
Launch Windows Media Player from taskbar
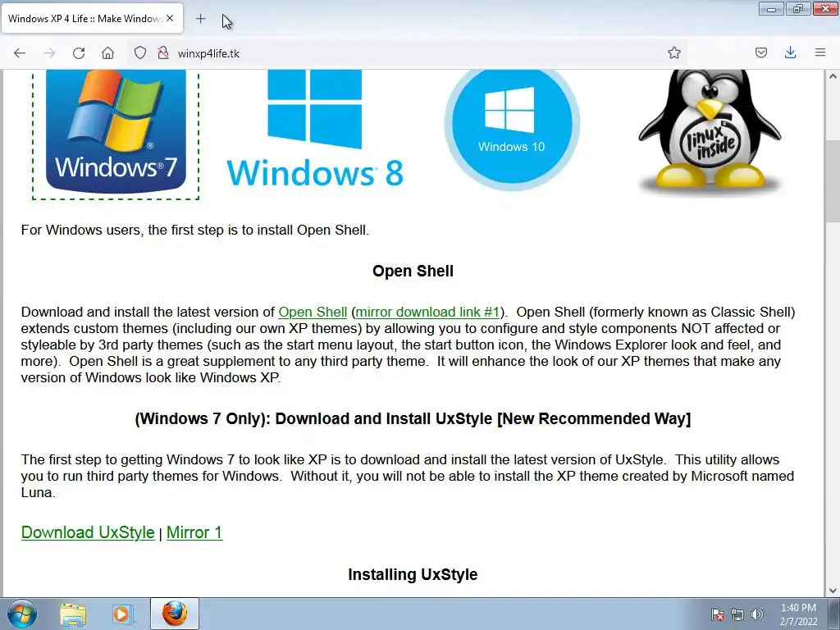(122, 614)
